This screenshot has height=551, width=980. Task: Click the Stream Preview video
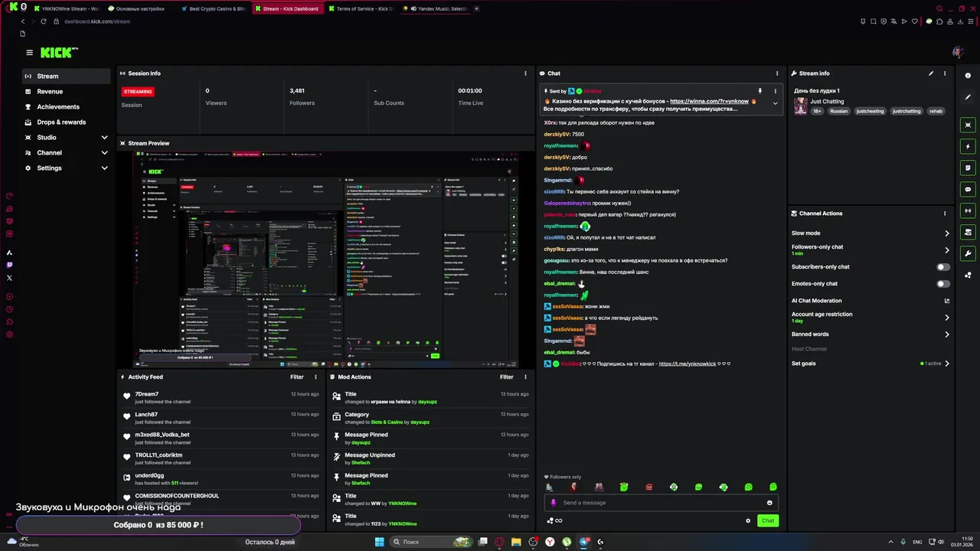[x=325, y=259]
